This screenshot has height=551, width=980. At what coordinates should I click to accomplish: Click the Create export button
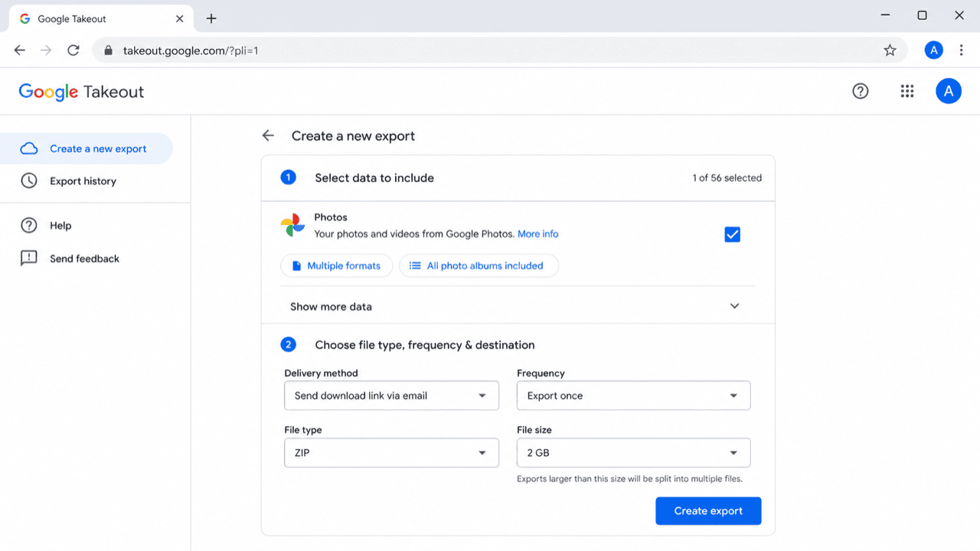(708, 510)
